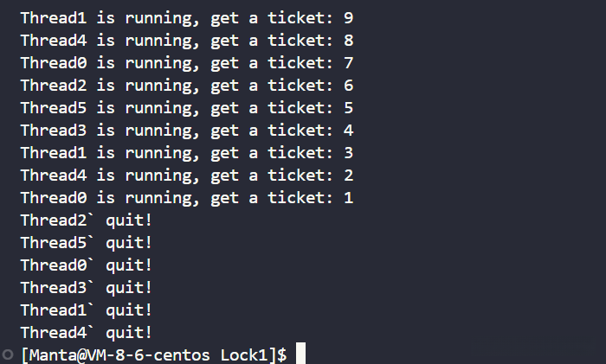The image size is (606, 364).
Task: Click the terminal cursor block after the prompt
Action: pos(300,354)
